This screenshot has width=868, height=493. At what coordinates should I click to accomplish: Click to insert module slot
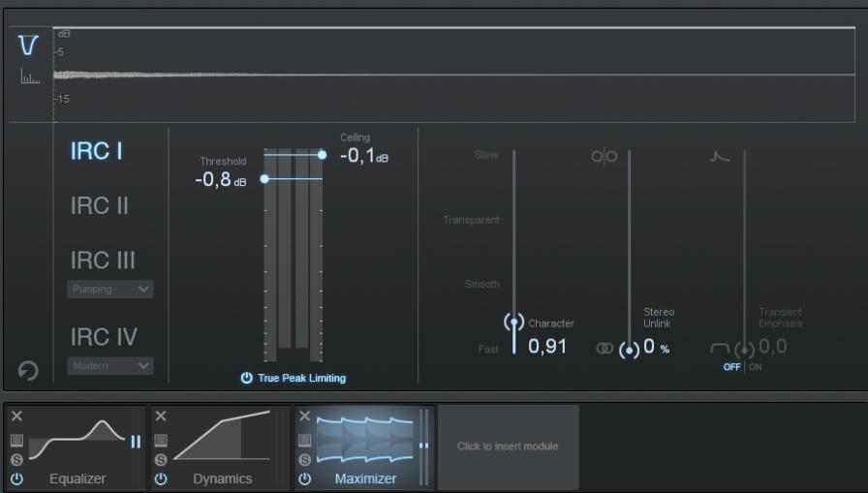click(x=509, y=447)
